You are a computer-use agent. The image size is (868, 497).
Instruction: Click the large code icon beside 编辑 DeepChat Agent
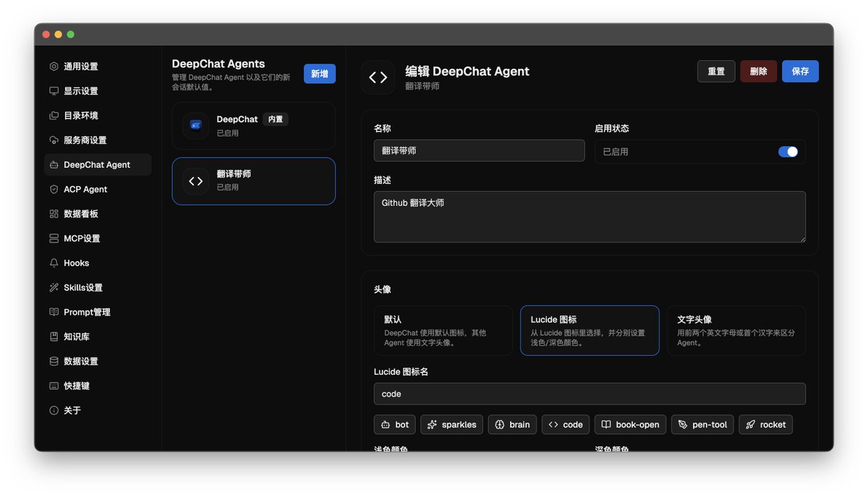pyautogui.click(x=378, y=77)
